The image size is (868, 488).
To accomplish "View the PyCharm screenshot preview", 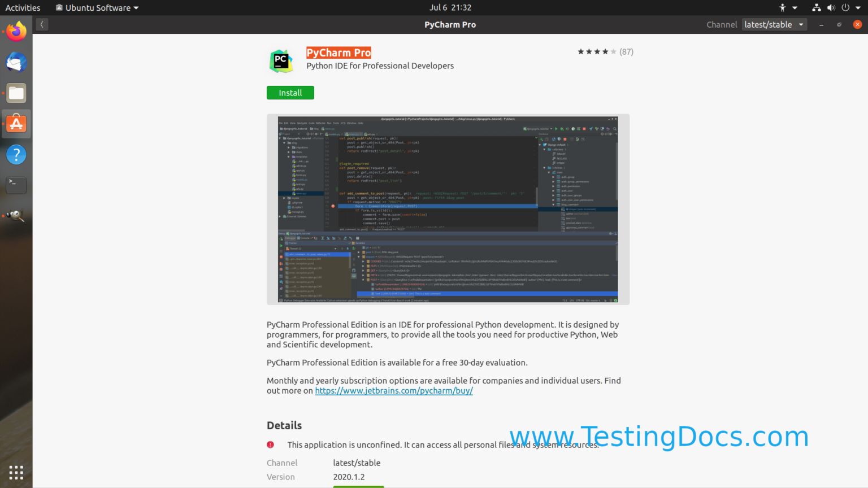I will (448, 209).
